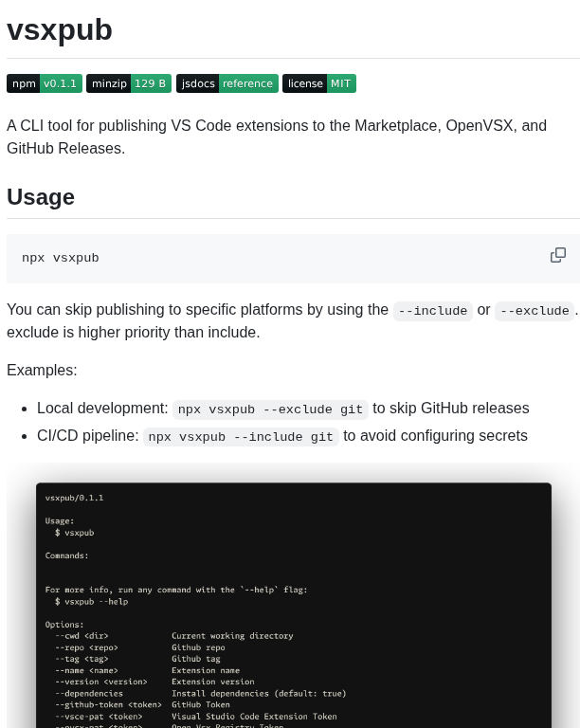Viewport: 580px width, 728px height.
Task: Click the npx vsxpub code block
Action: [293, 259]
